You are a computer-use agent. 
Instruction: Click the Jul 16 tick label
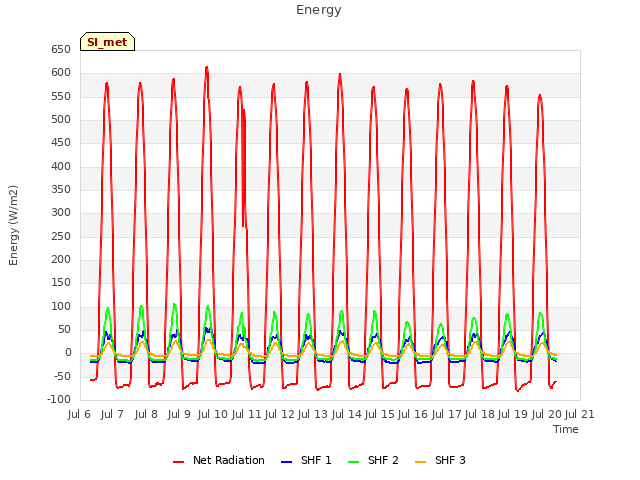tap(413, 414)
